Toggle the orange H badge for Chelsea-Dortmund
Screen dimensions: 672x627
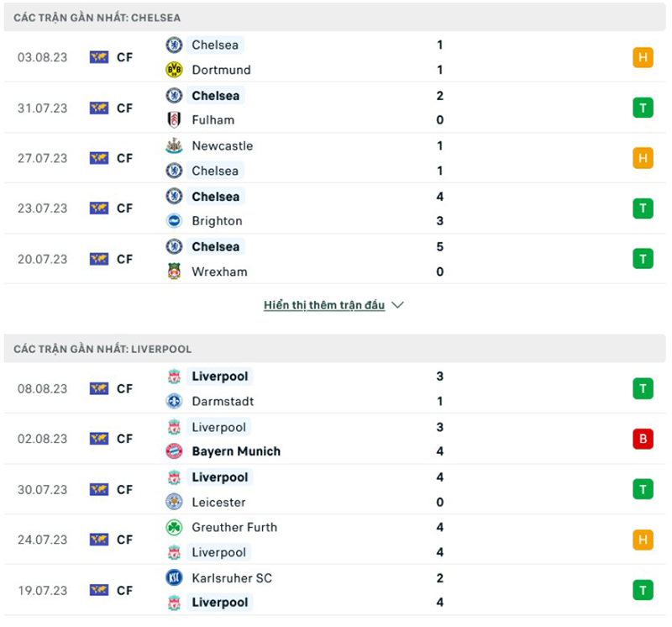point(643,57)
